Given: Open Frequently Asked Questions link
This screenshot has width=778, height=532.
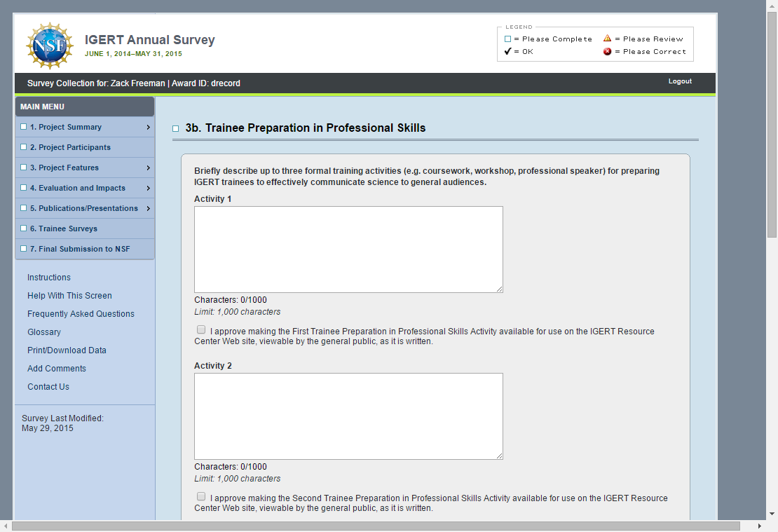Looking at the screenshot, I should (x=81, y=314).
